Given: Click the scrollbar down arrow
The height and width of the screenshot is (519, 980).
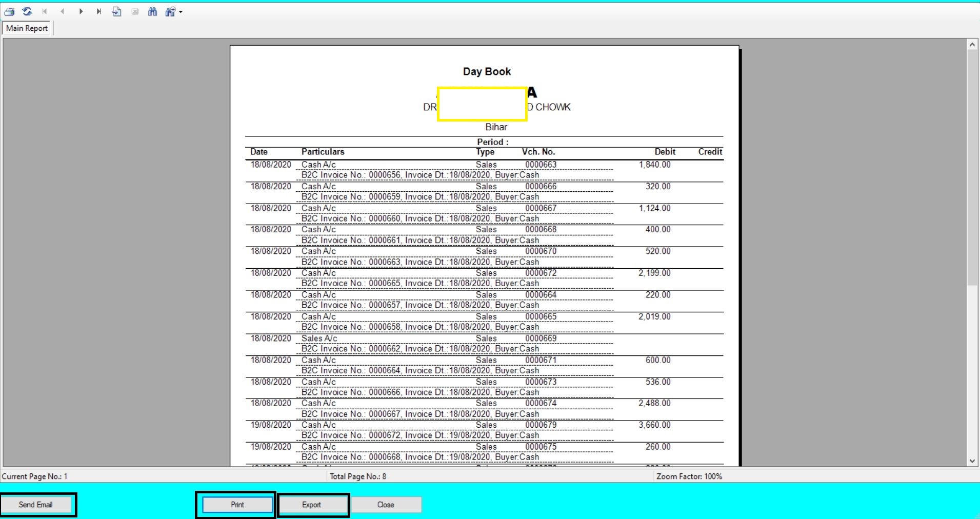Looking at the screenshot, I should (x=972, y=461).
